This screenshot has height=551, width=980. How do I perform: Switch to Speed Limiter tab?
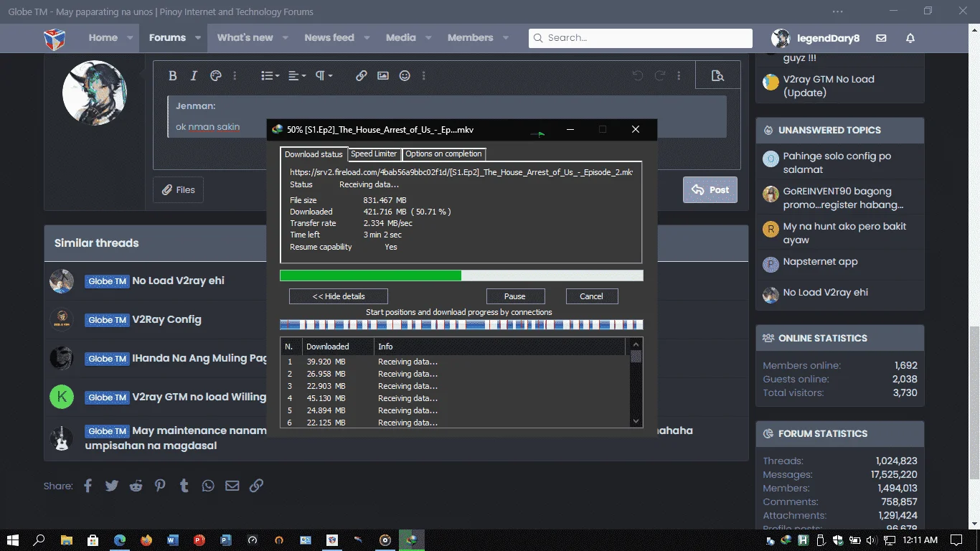(374, 154)
